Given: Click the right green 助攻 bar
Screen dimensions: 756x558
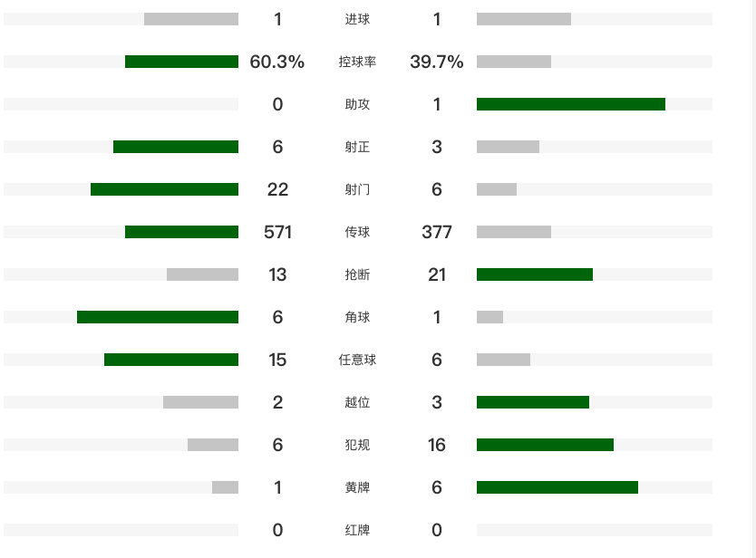Looking at the screenshot, I should point(571,104).
